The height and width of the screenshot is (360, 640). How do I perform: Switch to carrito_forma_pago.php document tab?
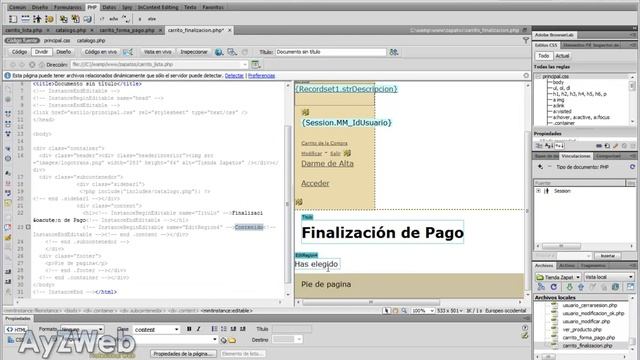pos(127,30)
